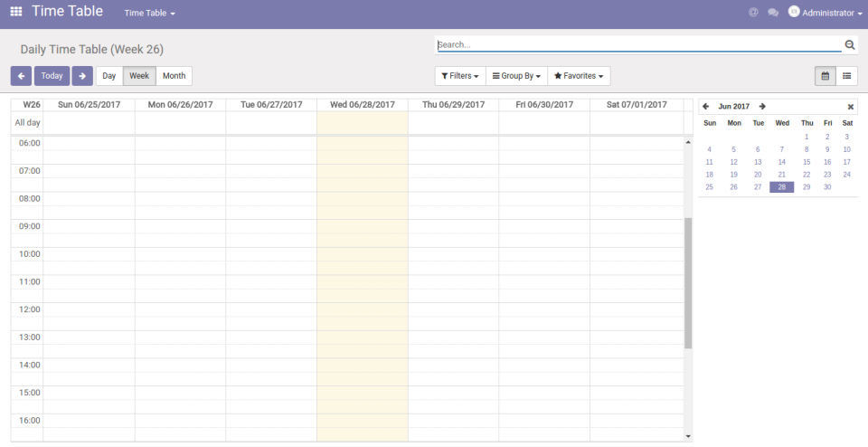Click the scroll up arrow of calendar
868x447 pixels.
click(688, 142)
